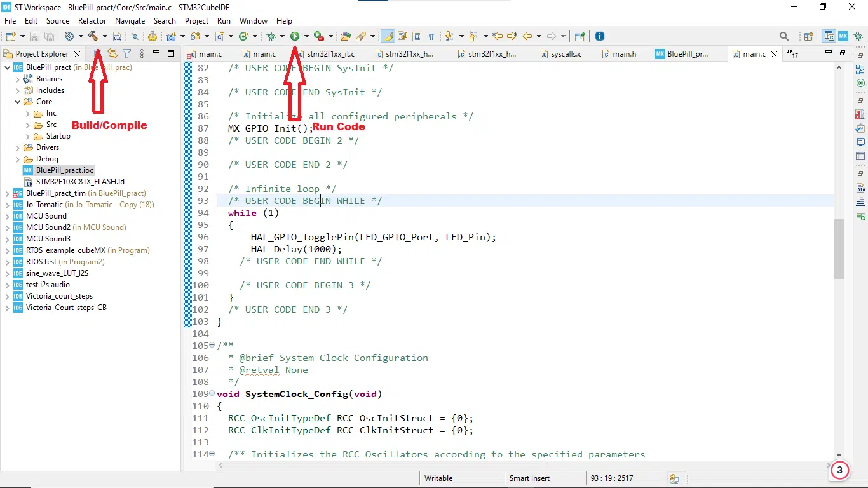Click the Debug bug icon in toolbar
The width and height of the screenshot is (868, 488).
pos(271,36)
